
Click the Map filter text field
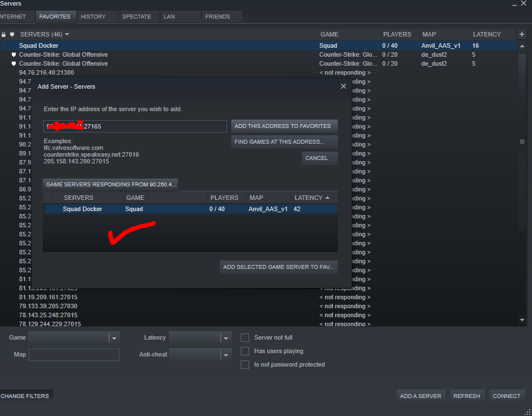pos(74,355)
